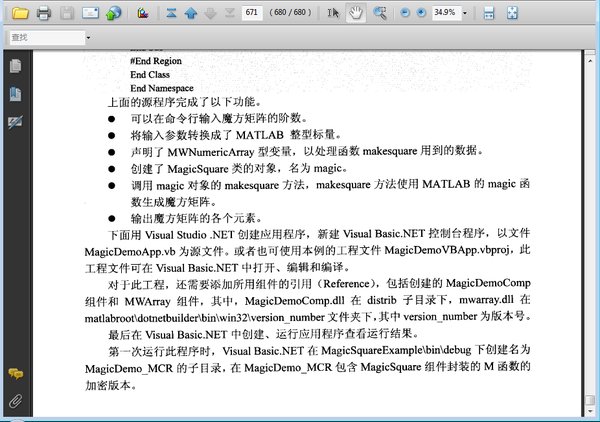Select the text selection cursor tool
The image size is (600, 422).
click(333, 13)
